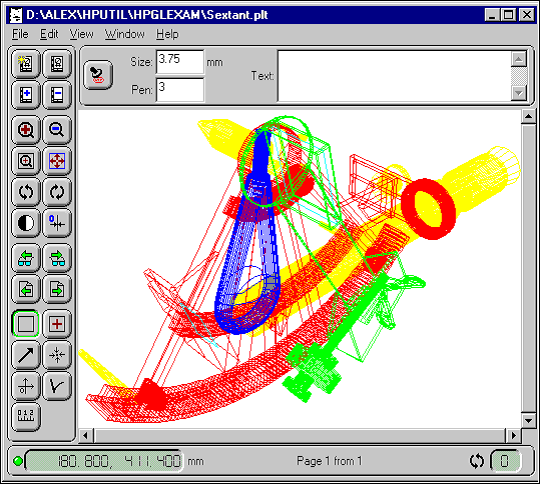Click the rotation angle field showing 0
The height and width of the screenshot is (484, 540).
point(505,461)
